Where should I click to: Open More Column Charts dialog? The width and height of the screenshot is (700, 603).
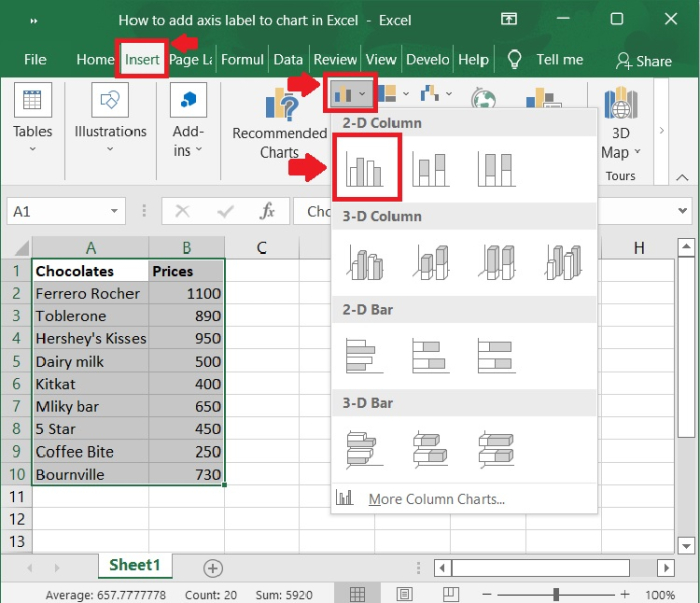[x=436, y=499]
